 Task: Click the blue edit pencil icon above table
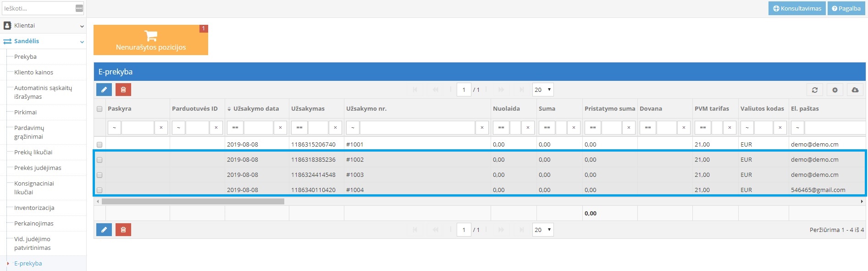pos(104,90)
